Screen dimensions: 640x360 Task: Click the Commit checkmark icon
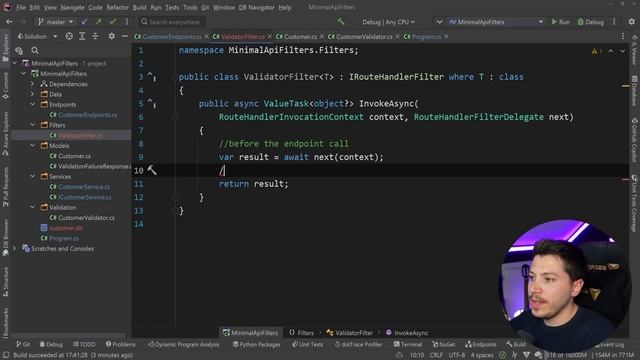point(112,22)
